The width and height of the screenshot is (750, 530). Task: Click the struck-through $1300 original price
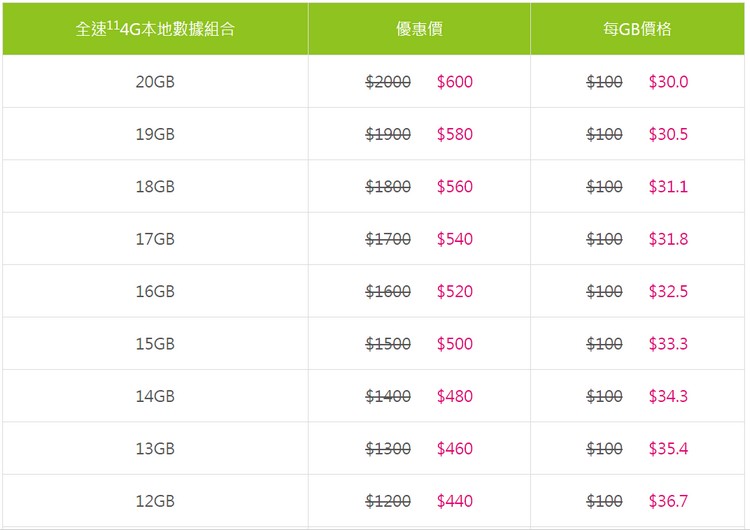click(x=388, y=449)
